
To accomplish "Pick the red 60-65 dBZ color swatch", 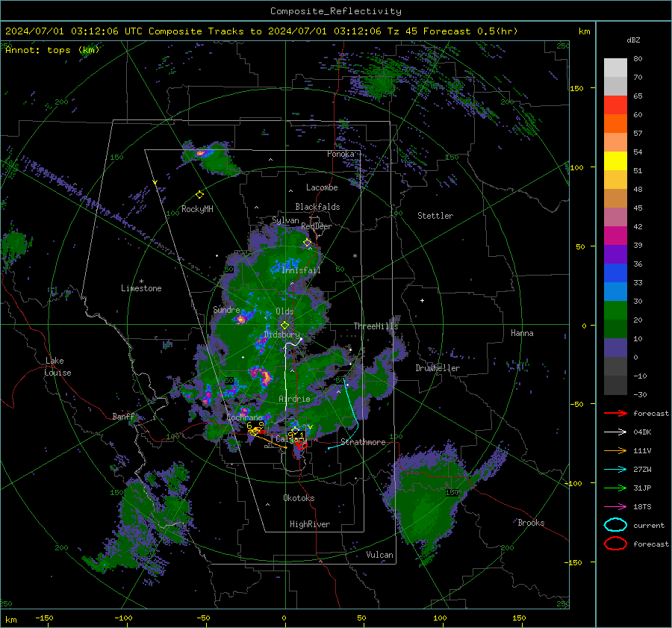I will tap(615, 105).
